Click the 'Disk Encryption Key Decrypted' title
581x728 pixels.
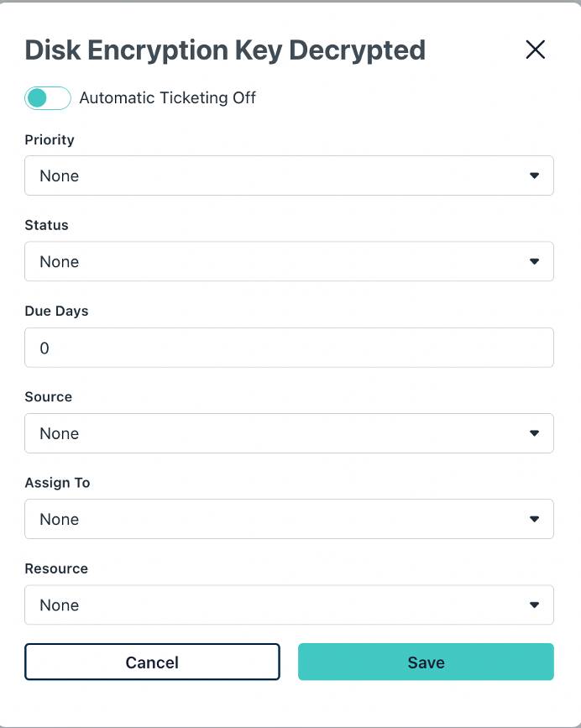(225, 50)
